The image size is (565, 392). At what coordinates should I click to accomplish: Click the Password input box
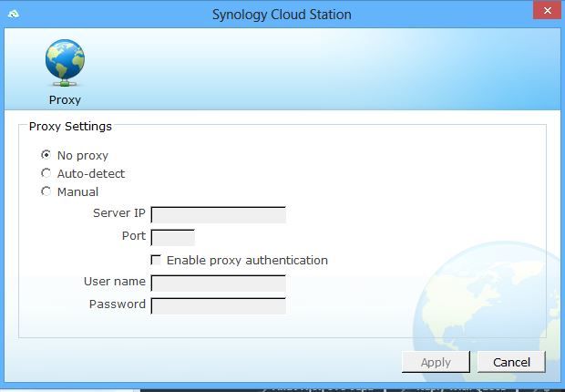coord(218,305)
